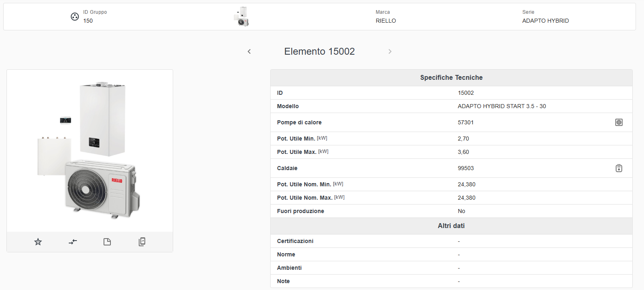Click the Altri dati section header

tap(451, 226)
